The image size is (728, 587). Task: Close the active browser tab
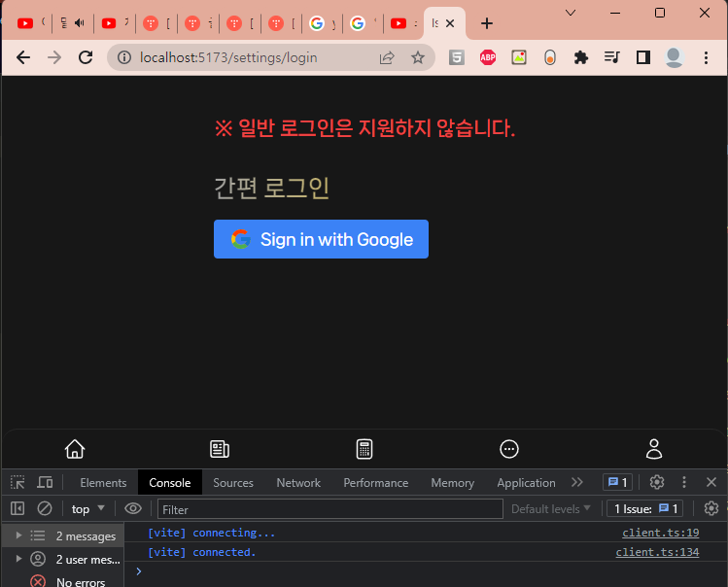point(450,23)
